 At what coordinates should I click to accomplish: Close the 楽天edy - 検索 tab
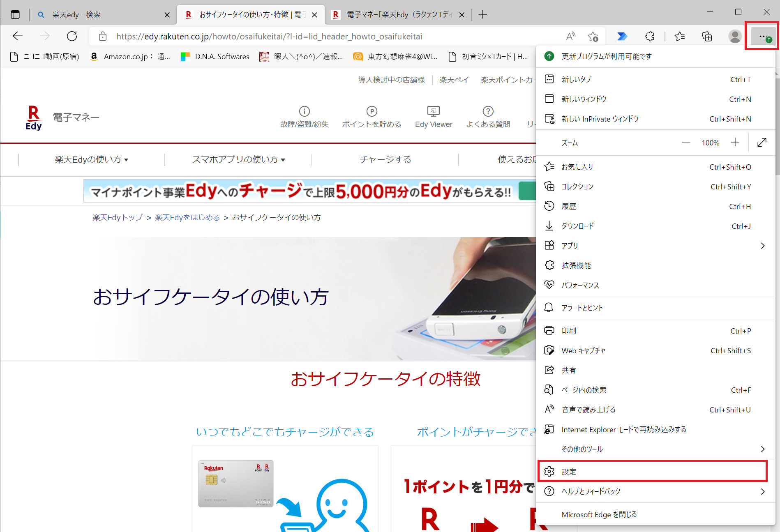[167, 15]
